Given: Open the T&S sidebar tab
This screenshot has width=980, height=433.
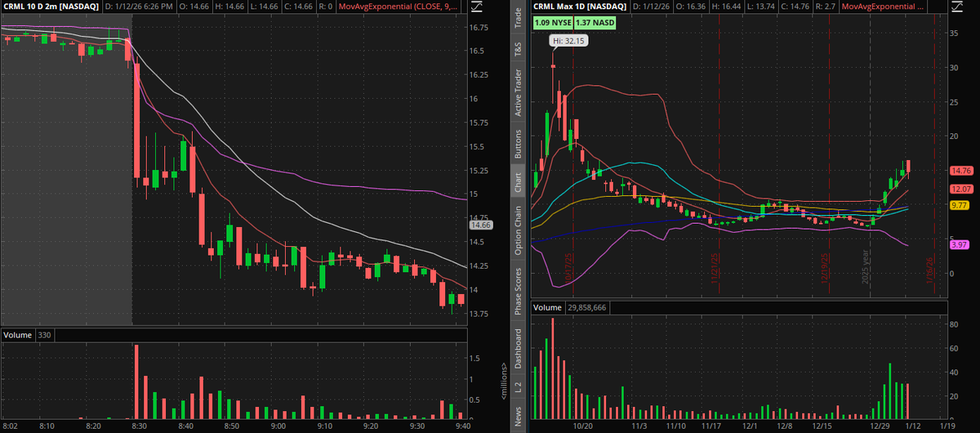Looking at the screenshot, I should (517, 49).
